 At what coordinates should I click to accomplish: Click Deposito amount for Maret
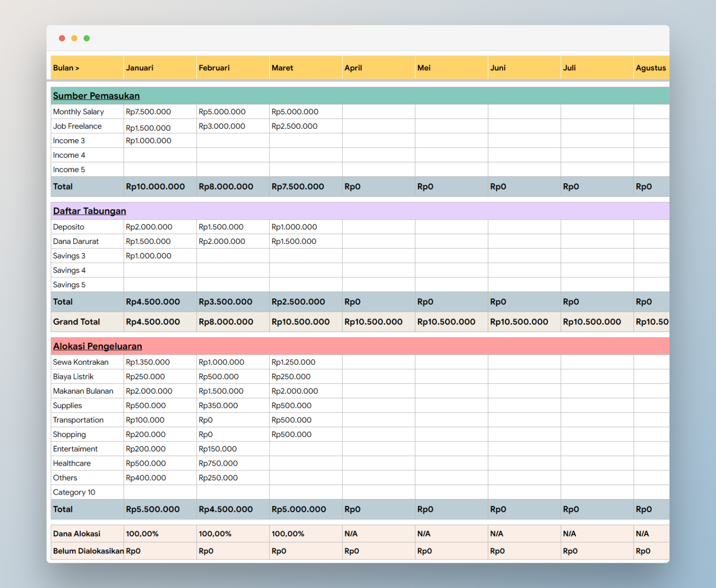(294, 227)
